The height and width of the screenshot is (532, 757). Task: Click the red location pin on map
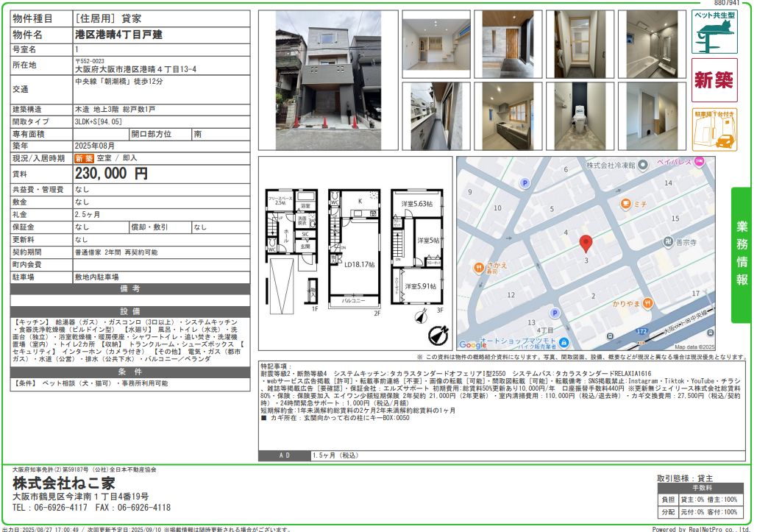[x=586, y=244]
